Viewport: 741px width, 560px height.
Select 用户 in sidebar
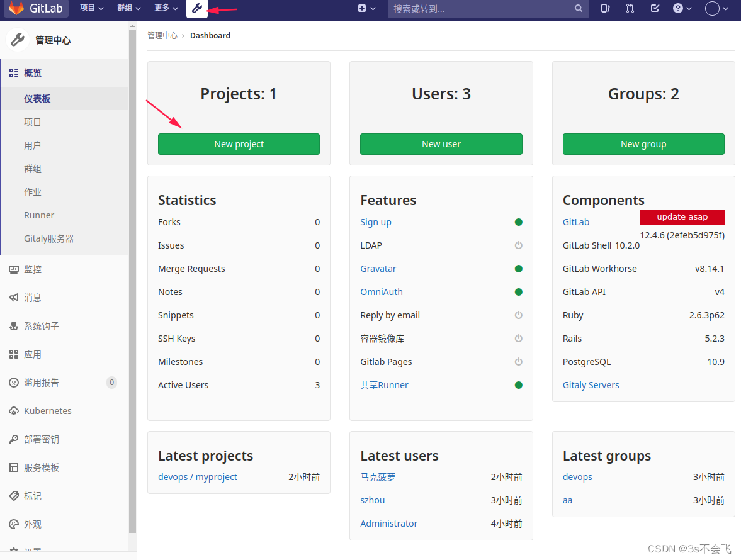(65, 145)
